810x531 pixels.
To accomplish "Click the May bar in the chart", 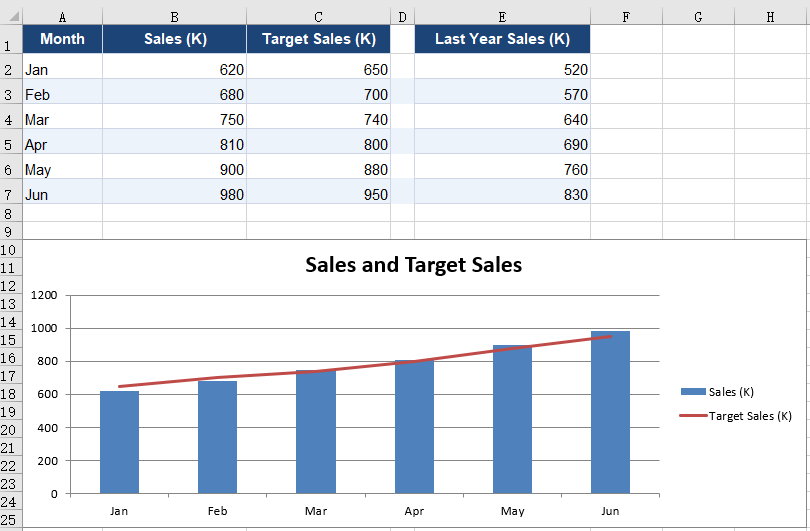I will [x=512, y=419].
